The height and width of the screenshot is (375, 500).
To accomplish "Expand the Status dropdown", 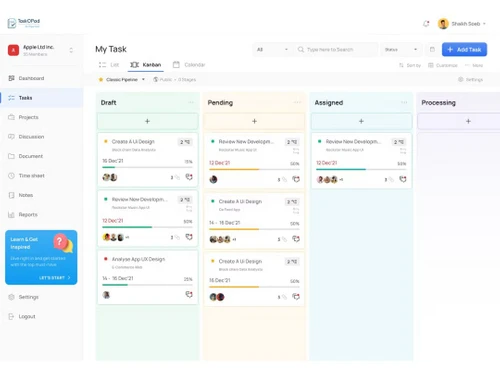I will [x=401, y=49].
